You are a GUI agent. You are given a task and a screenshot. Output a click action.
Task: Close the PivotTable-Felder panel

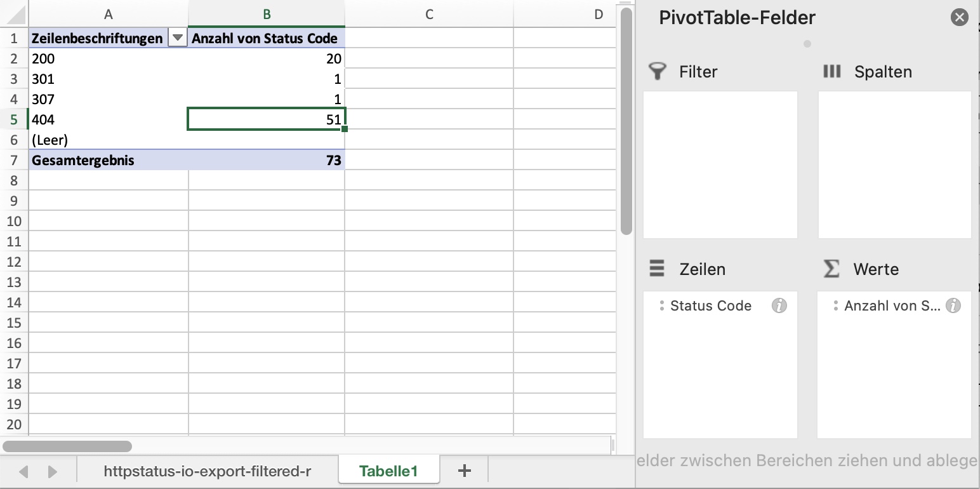pos(959,18)
